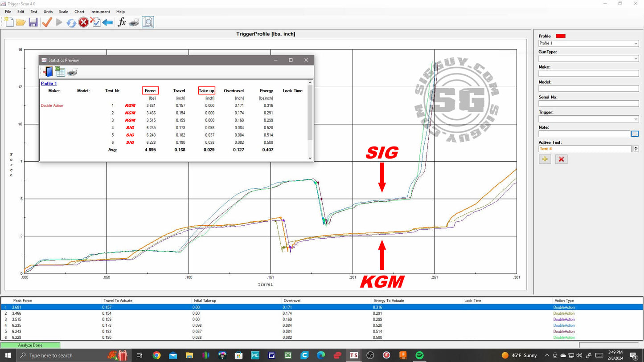Open the Windows Start menu

(x=8, y=355)
